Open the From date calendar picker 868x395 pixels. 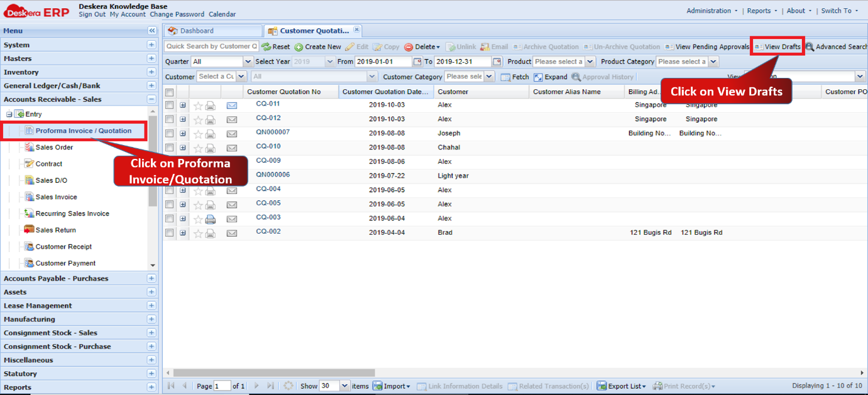pos(417,62)
